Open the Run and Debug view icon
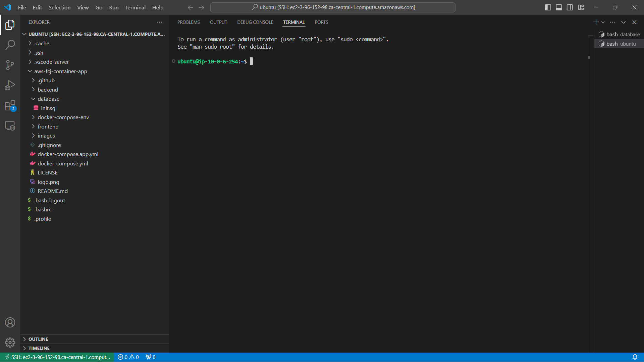644x362 pixels. pyautogui.click(x=10, y=85)
